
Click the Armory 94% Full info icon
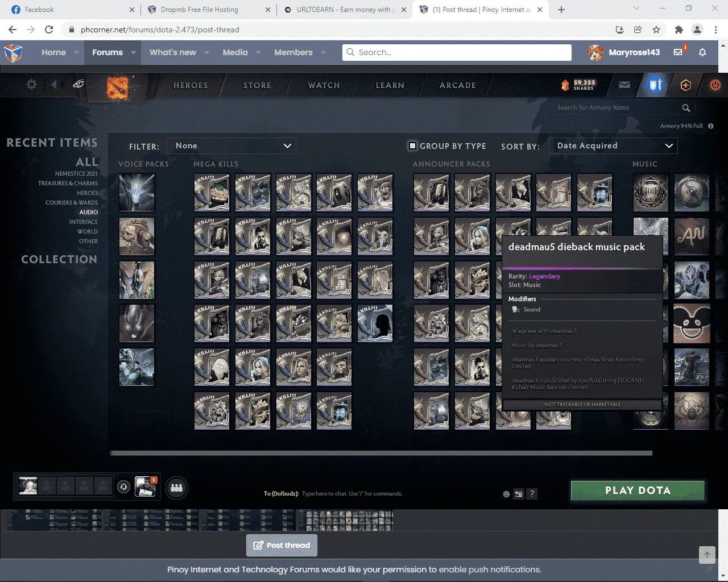coord(711,126)
